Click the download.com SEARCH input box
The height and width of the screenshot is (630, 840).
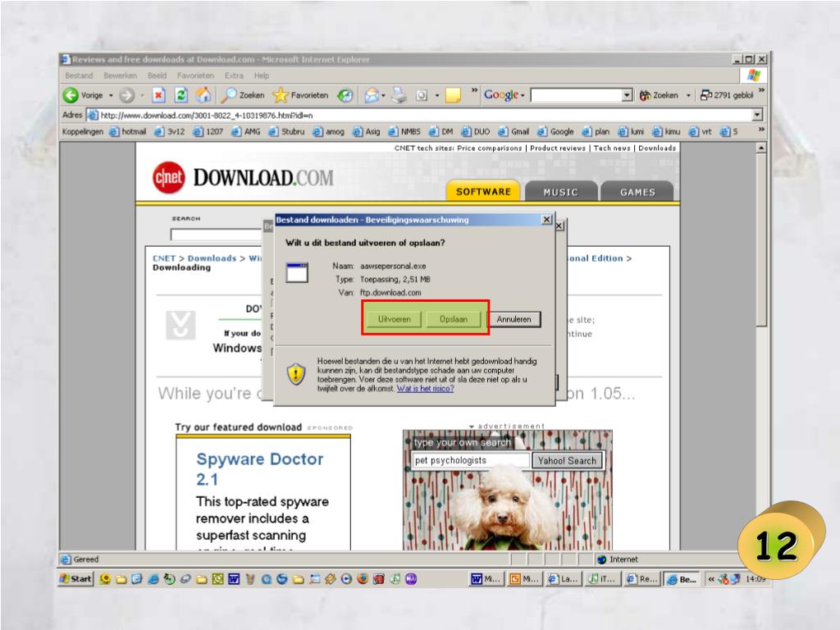point(217,235)
